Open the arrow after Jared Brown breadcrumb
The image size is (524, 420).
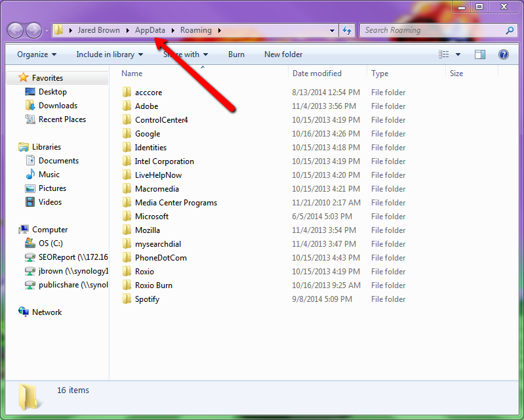(127, 30)
